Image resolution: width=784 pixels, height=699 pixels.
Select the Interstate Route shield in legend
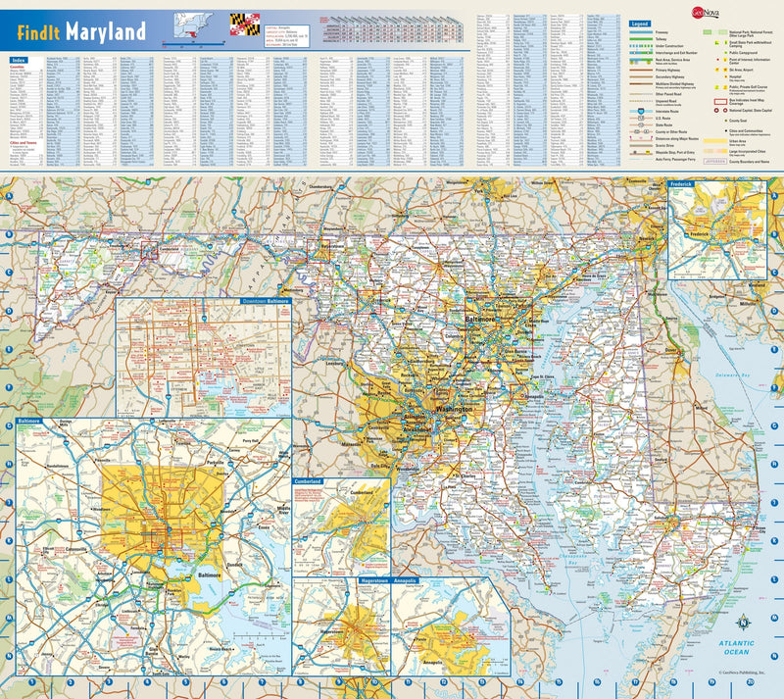(641, 111)
